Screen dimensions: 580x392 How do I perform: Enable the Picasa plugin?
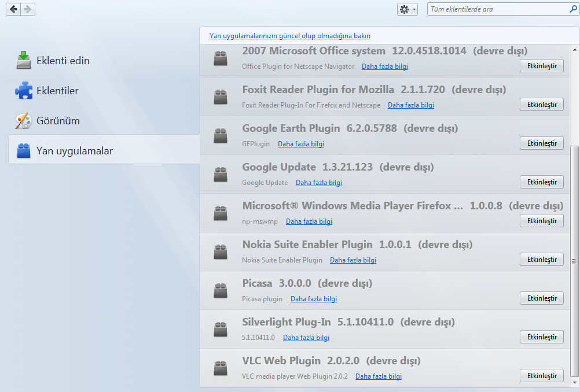(x=542, y=298)
